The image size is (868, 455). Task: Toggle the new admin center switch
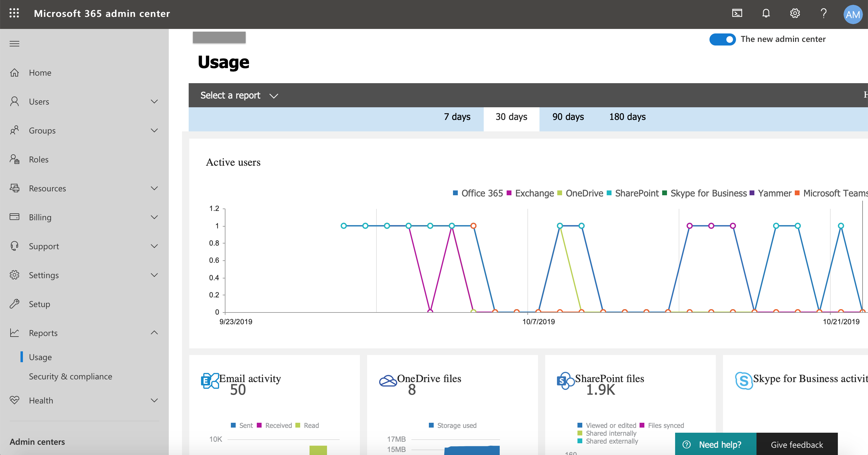click(x=722, y=39)
